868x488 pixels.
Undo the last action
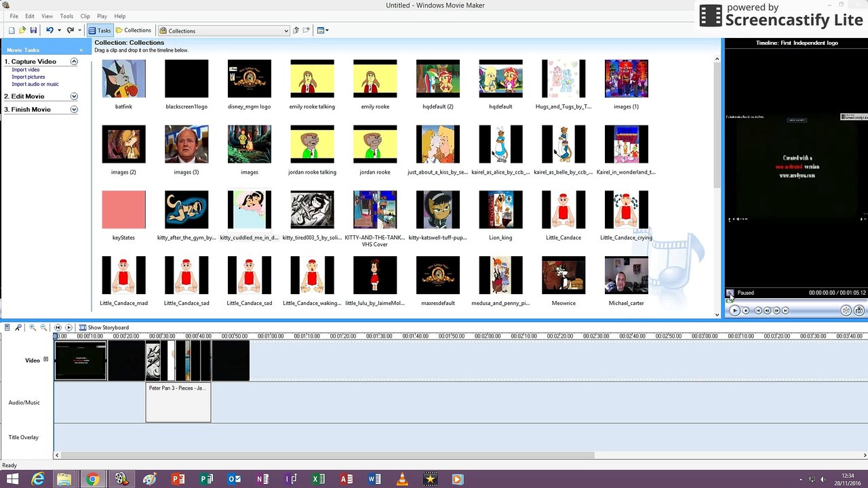tap(50, 30)
